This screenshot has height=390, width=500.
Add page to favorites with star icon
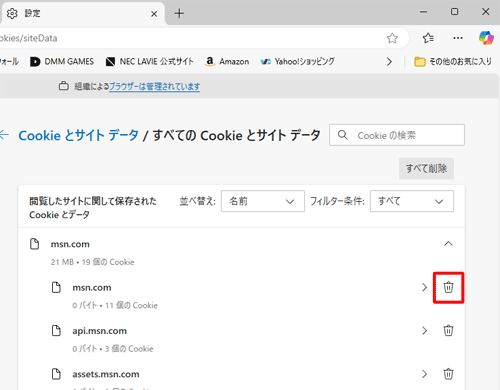[392, 38]
